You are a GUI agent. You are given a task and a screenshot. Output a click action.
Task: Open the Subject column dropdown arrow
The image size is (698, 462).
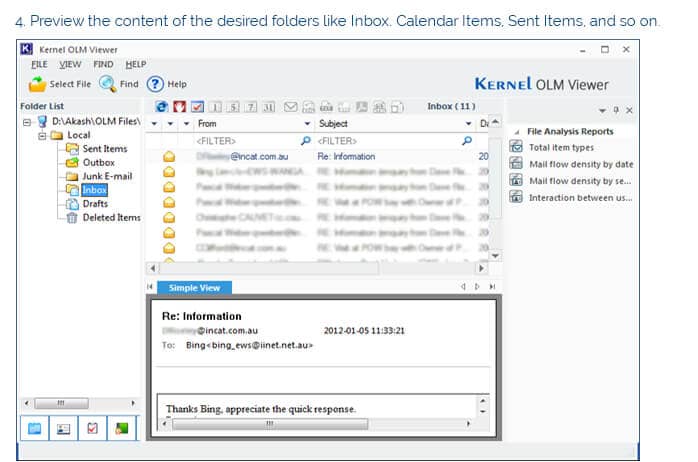(x=468, y=124)
